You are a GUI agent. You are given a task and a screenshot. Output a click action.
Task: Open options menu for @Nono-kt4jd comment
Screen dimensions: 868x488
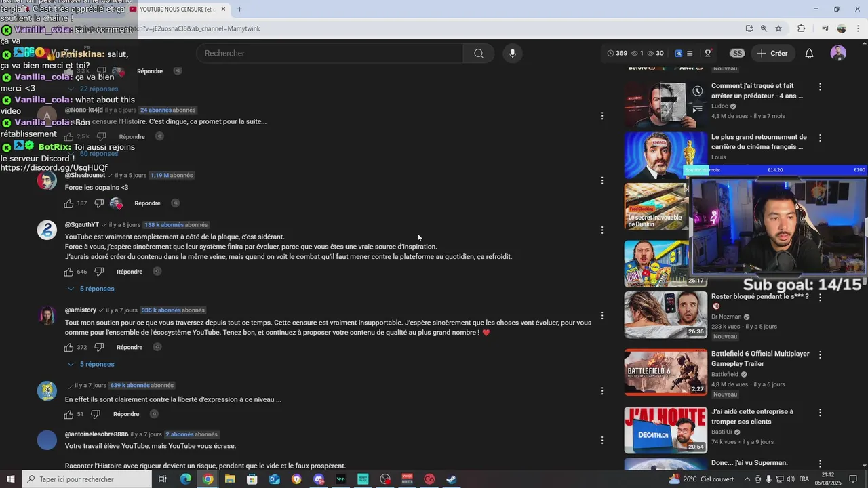coord(601,116)
